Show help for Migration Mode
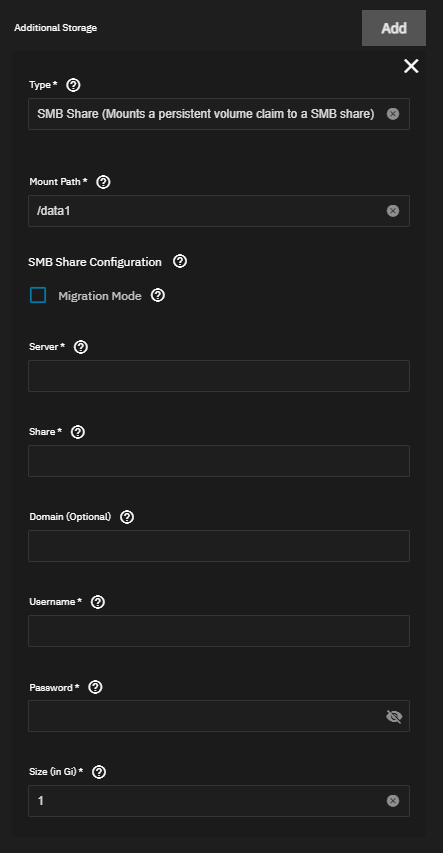The image size is (443, 853). click(x=158, y=295)
